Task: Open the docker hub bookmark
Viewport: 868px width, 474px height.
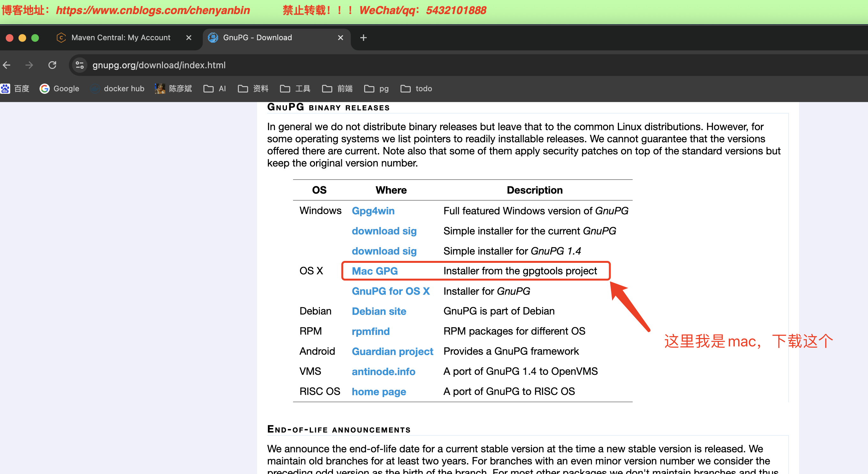Action: 118,89
